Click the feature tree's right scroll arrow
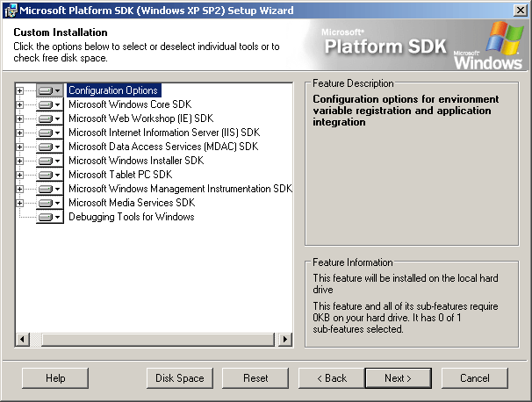The image size is (532, 402). click(x=285, y=339)
